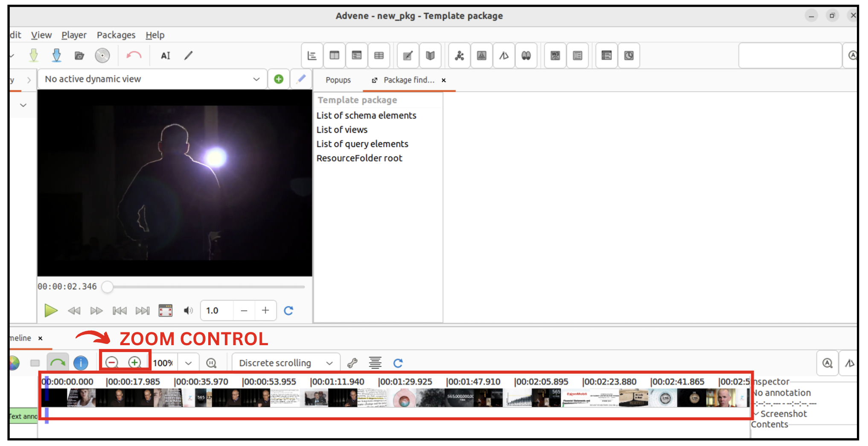Click the timeline magnifier A icon at right
This screenshot has height=446, width=868.
point(827,363)
